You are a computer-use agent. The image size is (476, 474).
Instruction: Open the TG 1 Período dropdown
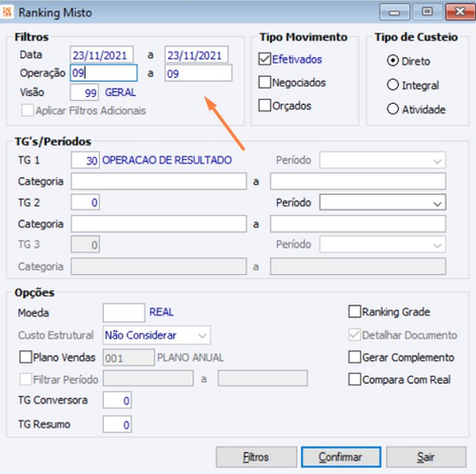coord(383,160)
